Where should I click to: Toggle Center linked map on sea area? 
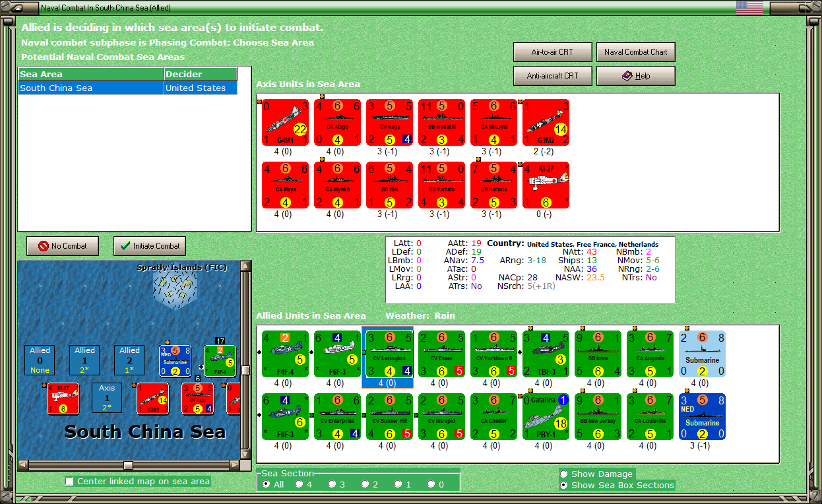point(69,482)
